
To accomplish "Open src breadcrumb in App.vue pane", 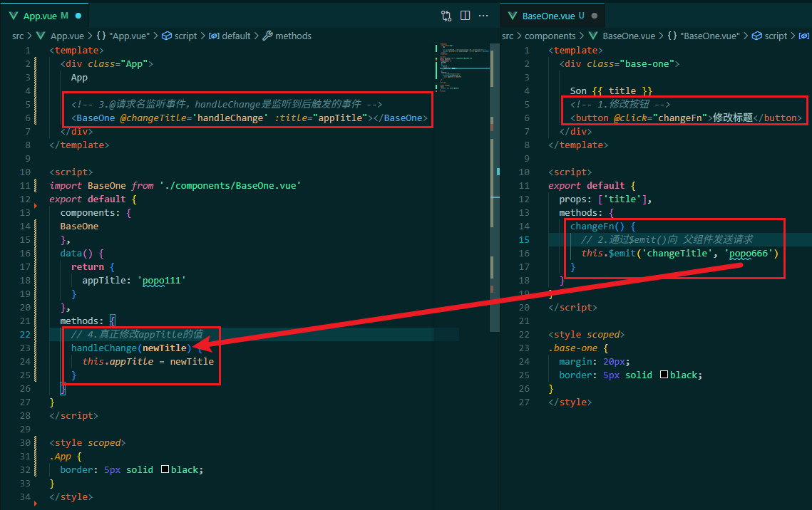I will tap(18, 36).
